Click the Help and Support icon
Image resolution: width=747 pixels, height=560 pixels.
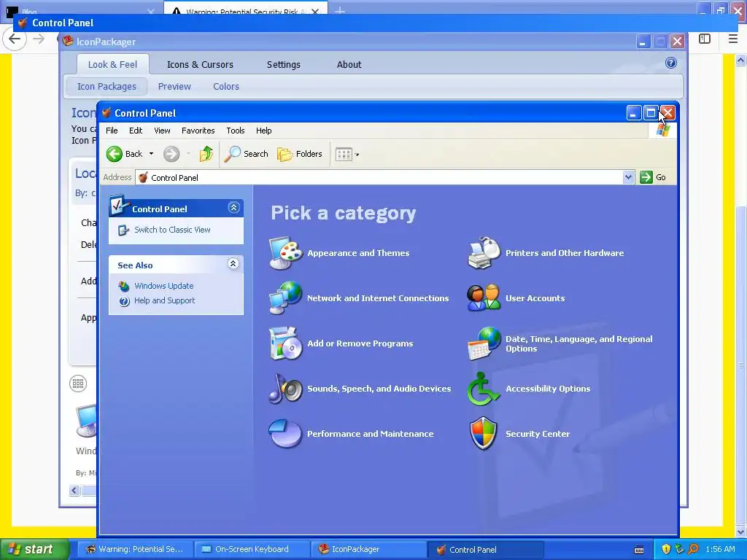pyautogui.click(x=124, y=301)
